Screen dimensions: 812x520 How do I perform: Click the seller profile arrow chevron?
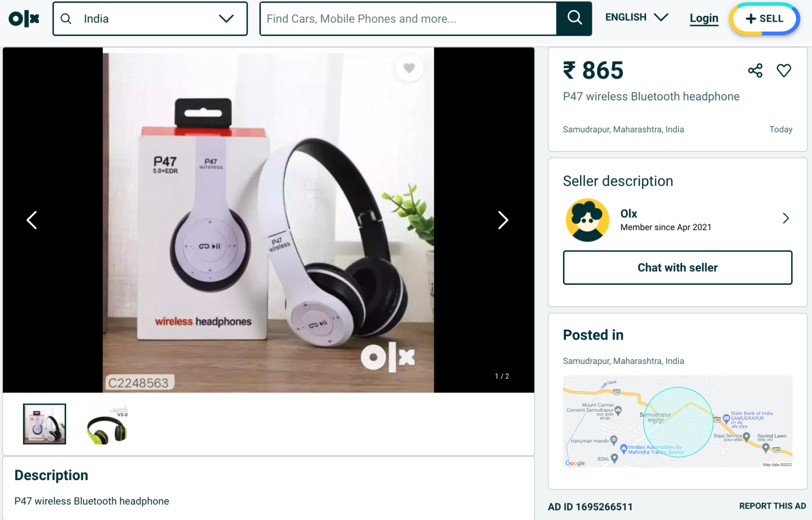coord(785,218)
